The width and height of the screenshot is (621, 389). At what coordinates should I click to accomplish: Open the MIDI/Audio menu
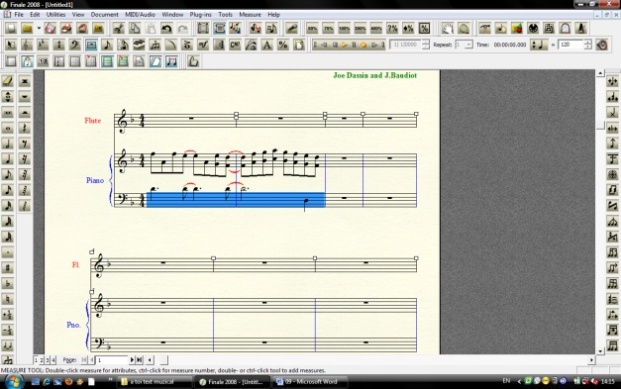coord(140,15)
